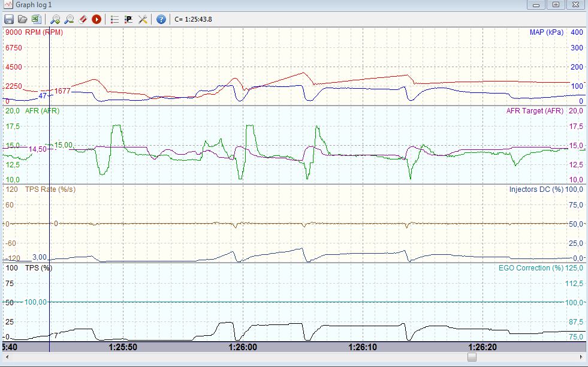Open the channel list icon
Viewport: 588px width, 367px height.
tap(114, 19)
